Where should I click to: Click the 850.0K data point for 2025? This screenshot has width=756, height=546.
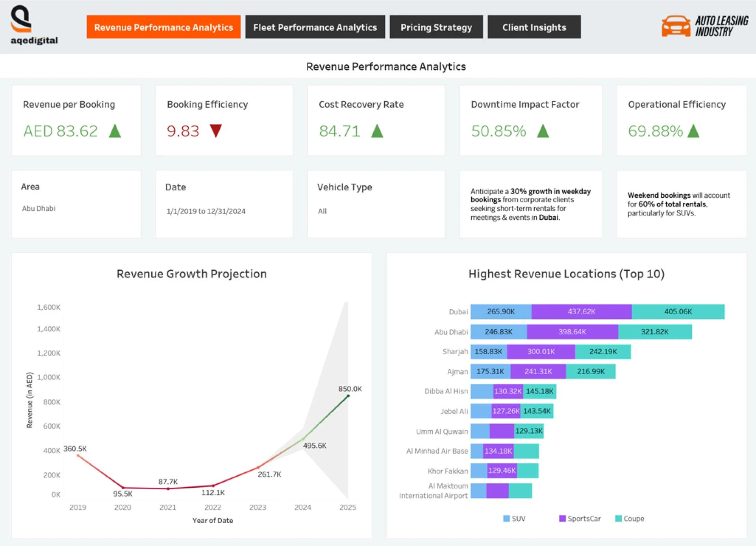point(348,396)
